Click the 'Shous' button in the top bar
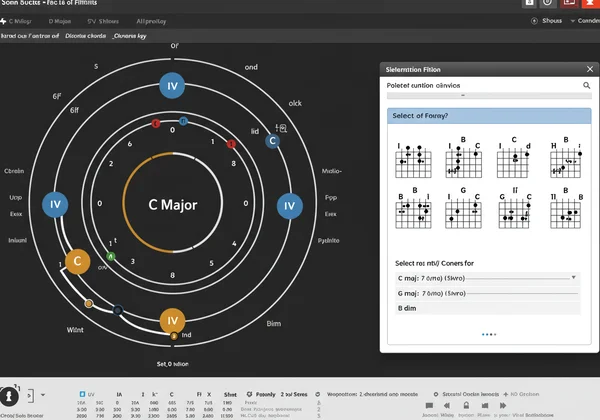Screen dimensions: 600x420 click(x=552, y=21)
